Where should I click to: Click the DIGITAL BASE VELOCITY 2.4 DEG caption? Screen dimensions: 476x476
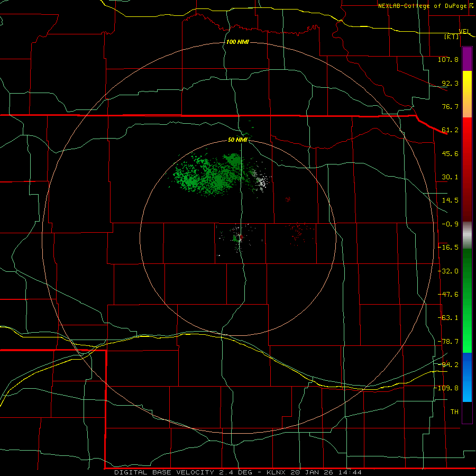[x=183, y=472]
